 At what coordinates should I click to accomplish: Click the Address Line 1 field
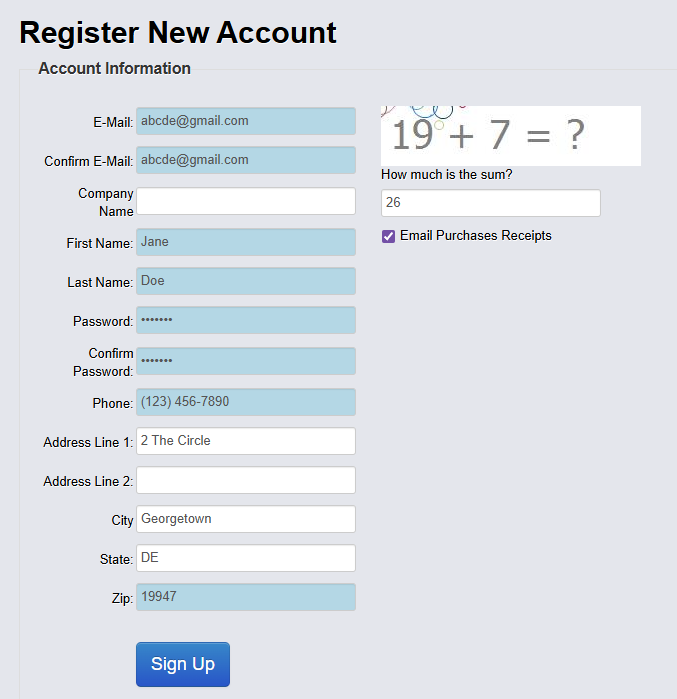point(246,441)
